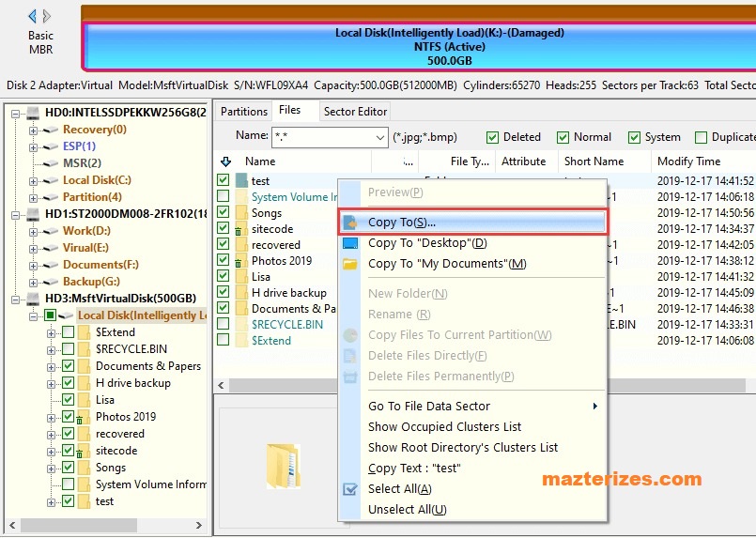Image resolution: width=756 pixels, height=538 pixels.
Task: Click the Work(D:) partition drive icon
Action: (51, 231)
